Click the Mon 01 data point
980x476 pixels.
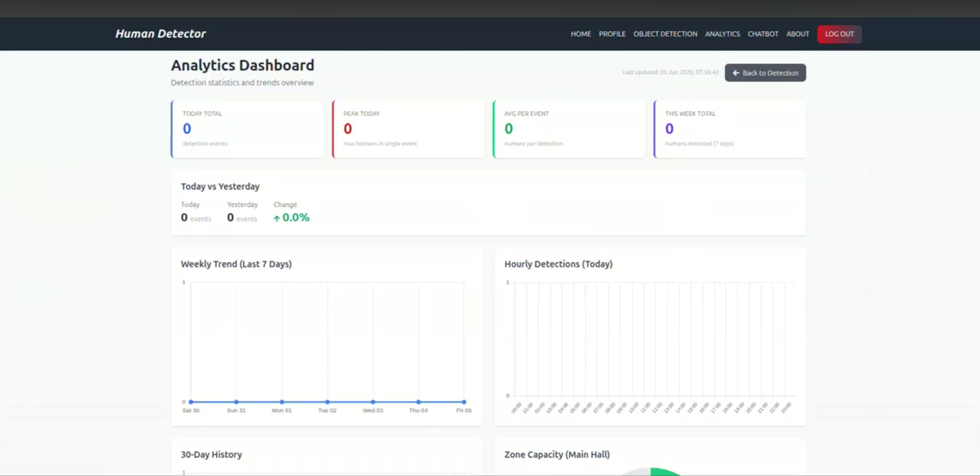pyautogui.click(x=282, y=402)
